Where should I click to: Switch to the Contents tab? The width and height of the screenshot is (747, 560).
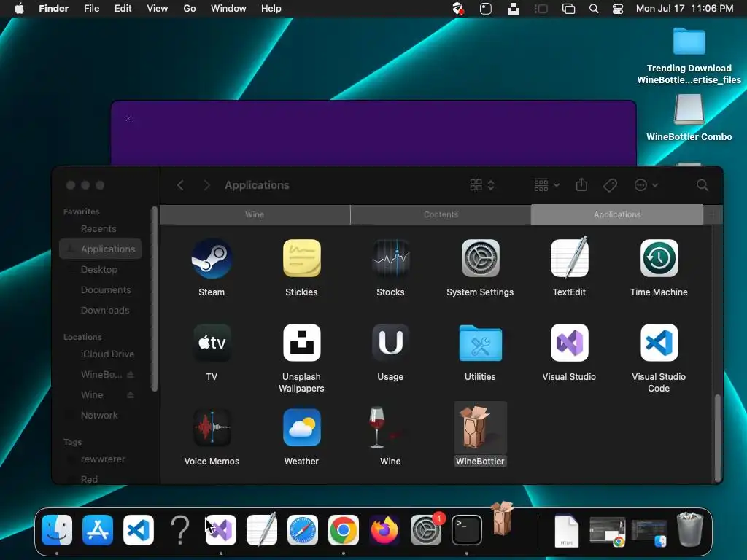(441, 214)
